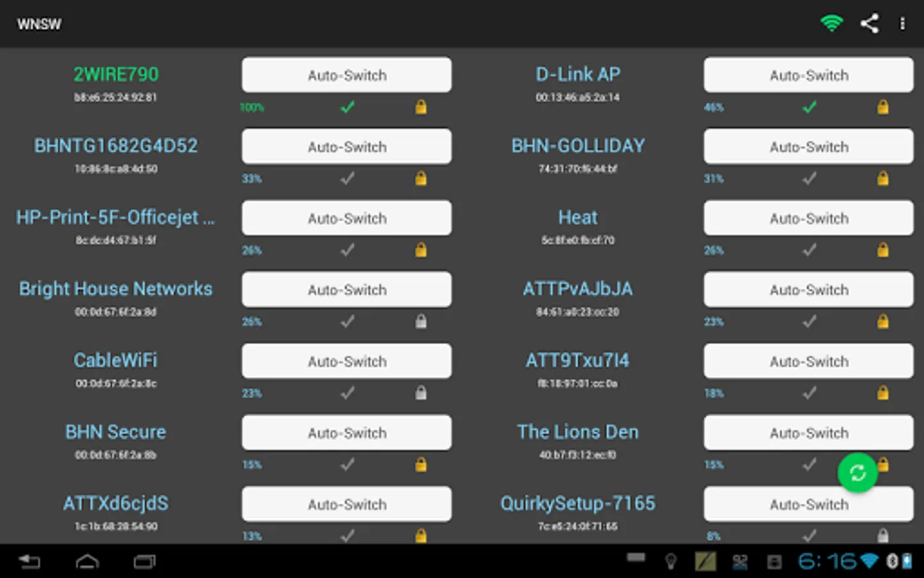This screenshot has height=578, width=924.
Task: Tap the Bluetooth icon in system bar
Action: [891, 561]
